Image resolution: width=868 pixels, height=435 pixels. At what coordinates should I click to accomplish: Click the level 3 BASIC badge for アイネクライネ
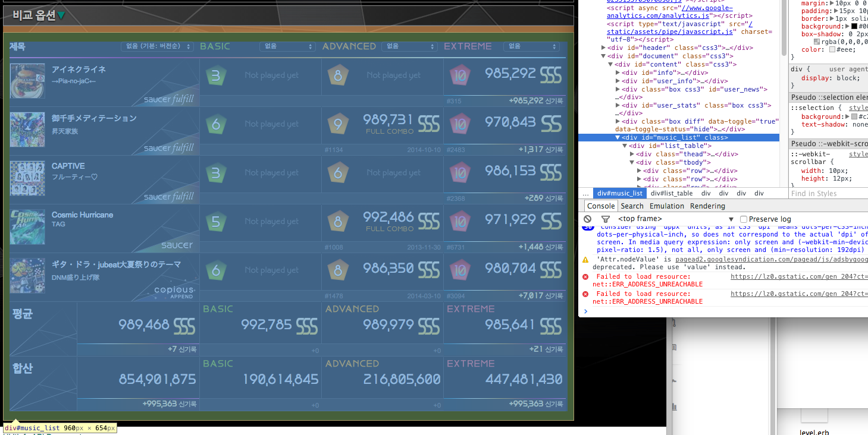point(216,75)
